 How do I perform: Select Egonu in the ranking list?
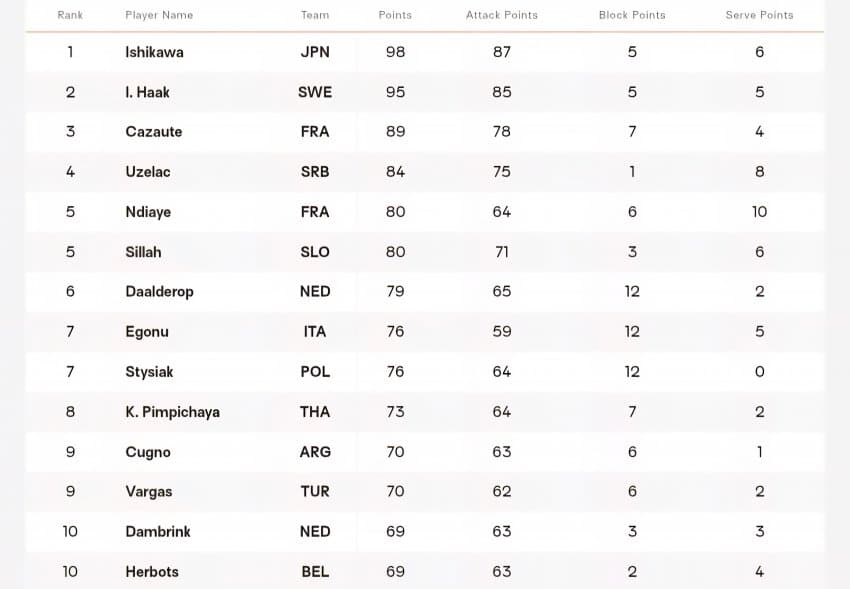pyautogui.click(x=146, y=332)
